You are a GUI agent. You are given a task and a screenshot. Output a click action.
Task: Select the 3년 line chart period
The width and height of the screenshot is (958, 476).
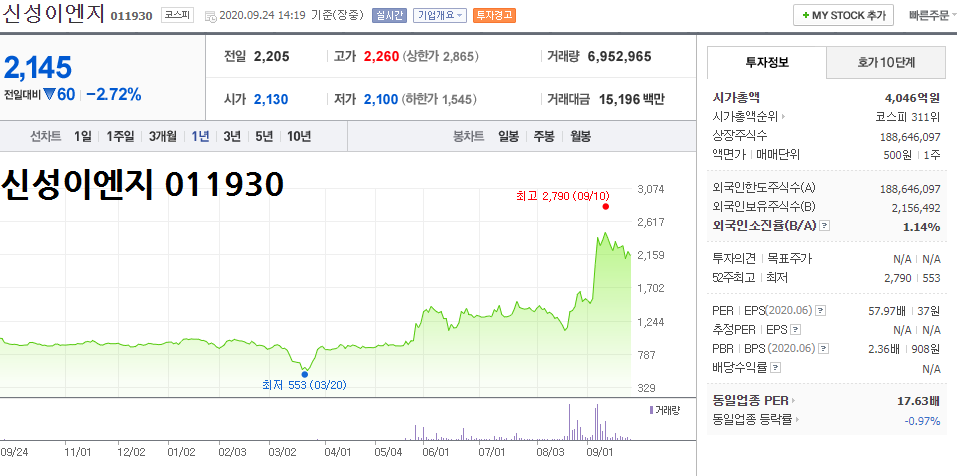tap(232, 136)
